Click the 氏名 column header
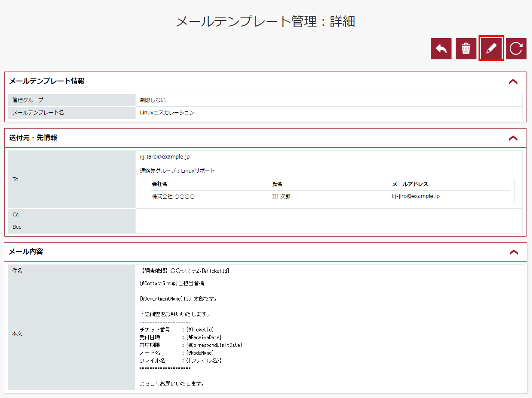 click(x=277, y=184)
